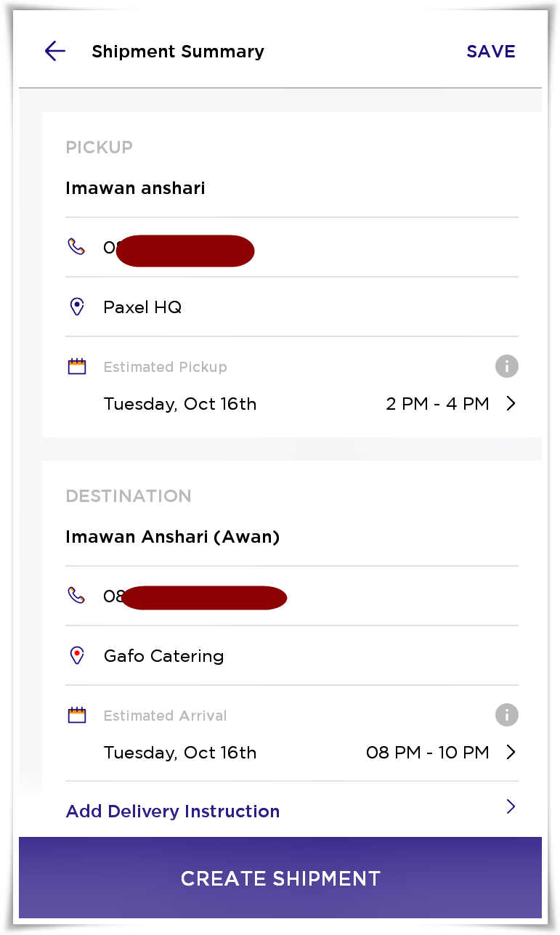
Task: Click the pickup date Tuesday, Oct 16th
Action: pos(180,404)
